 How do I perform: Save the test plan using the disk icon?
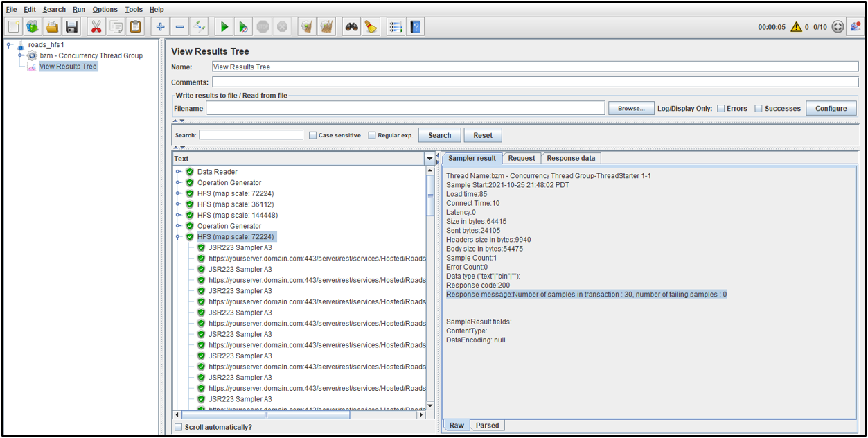pos(72,26)
